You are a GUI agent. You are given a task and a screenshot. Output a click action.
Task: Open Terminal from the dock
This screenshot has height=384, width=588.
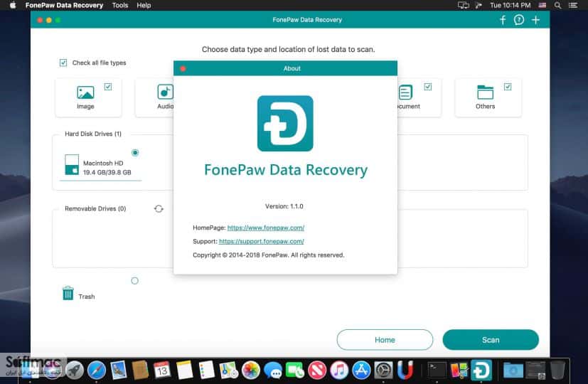[x=437, y=370]
